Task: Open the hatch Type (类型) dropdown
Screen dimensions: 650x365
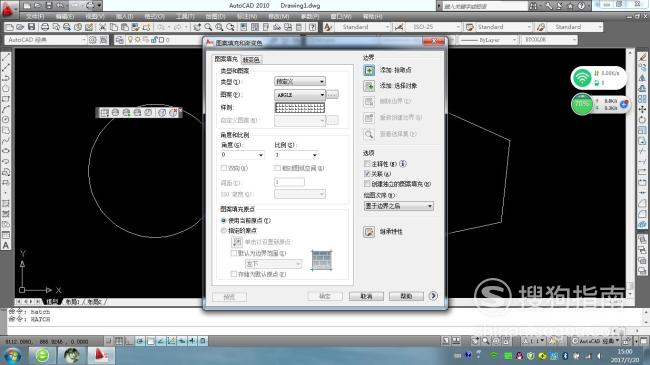Action: click(300, 82)
